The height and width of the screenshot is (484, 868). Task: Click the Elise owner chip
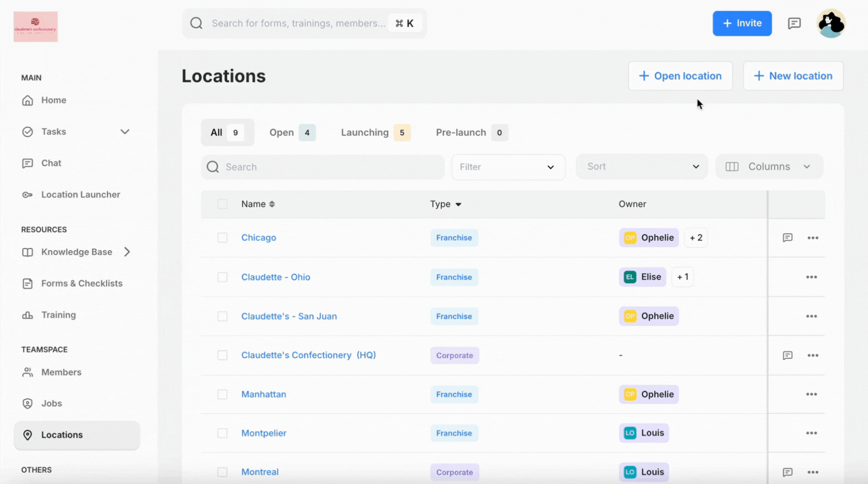click(642, 277)
